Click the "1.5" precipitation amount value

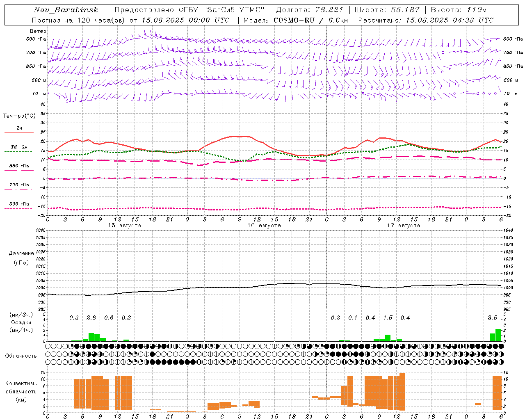point(388,317)
